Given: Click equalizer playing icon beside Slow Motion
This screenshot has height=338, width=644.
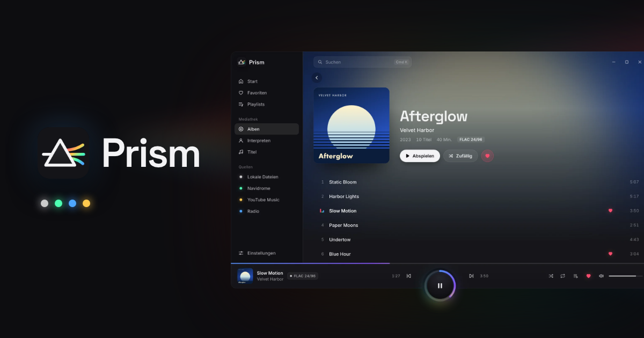Looking at the screenshot, I should click(322, 211).
